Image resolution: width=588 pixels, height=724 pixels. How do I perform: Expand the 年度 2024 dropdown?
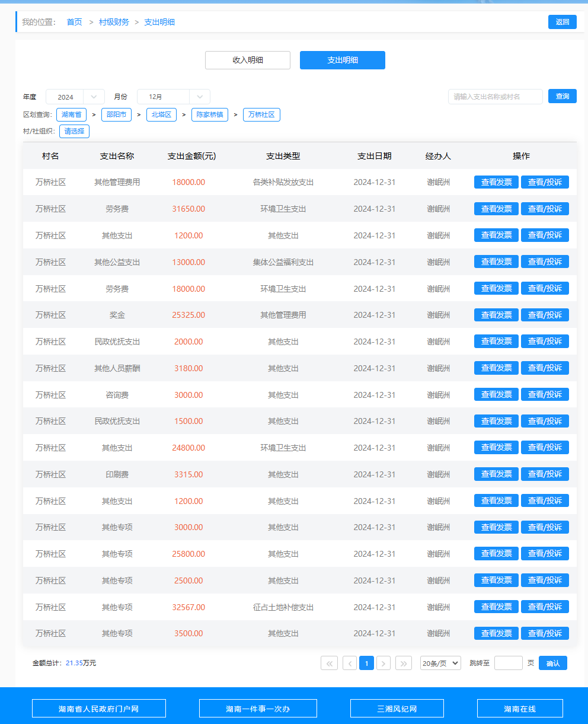[75, 97]
